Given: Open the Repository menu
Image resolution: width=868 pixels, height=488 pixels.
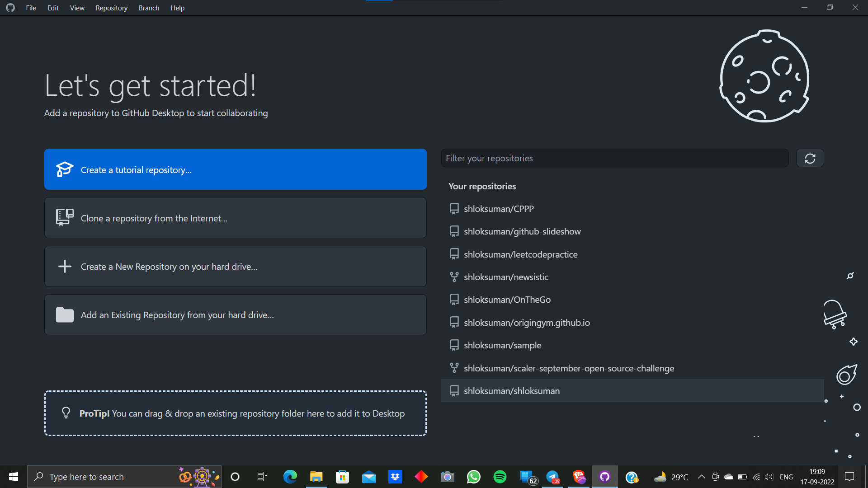Looking at the screenshot, I should pyautogui.click(x=111, y=8).
